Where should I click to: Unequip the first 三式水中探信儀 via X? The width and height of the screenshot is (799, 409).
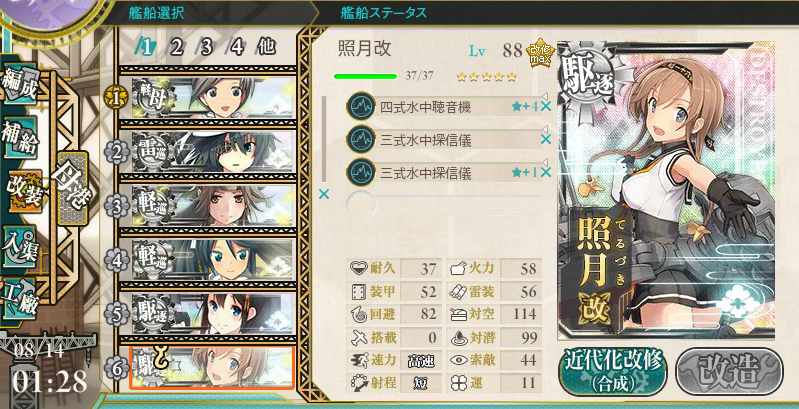click(x=546, y=139)
